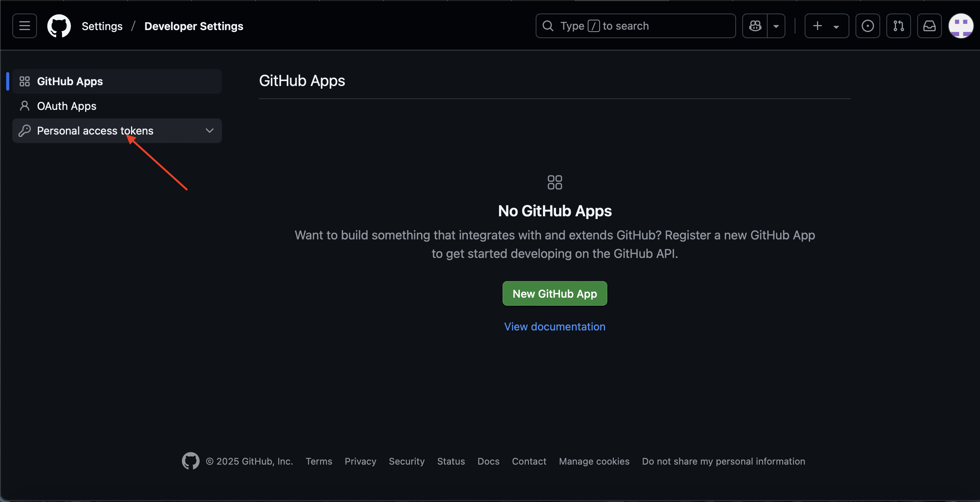
Task: Open the View documentation link
Action: coord(555,327)
